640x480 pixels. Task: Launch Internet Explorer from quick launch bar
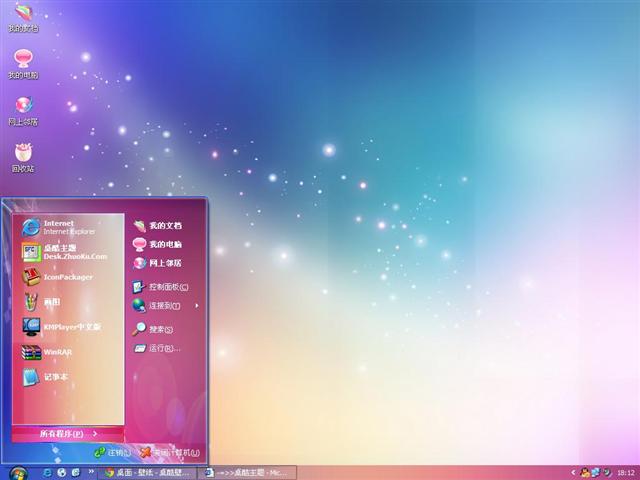[x=47, y=473]
